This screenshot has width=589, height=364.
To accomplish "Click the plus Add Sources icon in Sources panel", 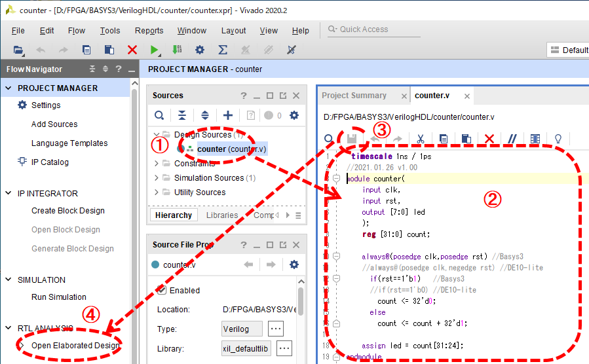I will [x=227, y=115].
